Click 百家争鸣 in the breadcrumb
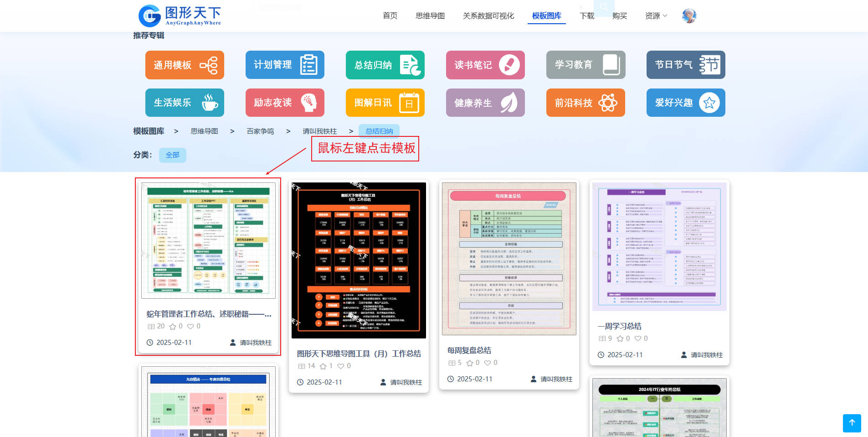868x437 pixels. tap(260, 131)
